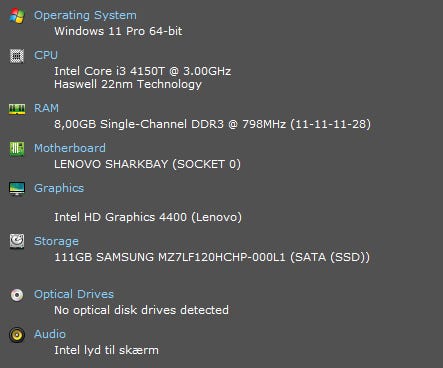This screenshot has height=368, width=443.
Task: Click the Optical Drives disc icon
Action: (x=17, y=295)
